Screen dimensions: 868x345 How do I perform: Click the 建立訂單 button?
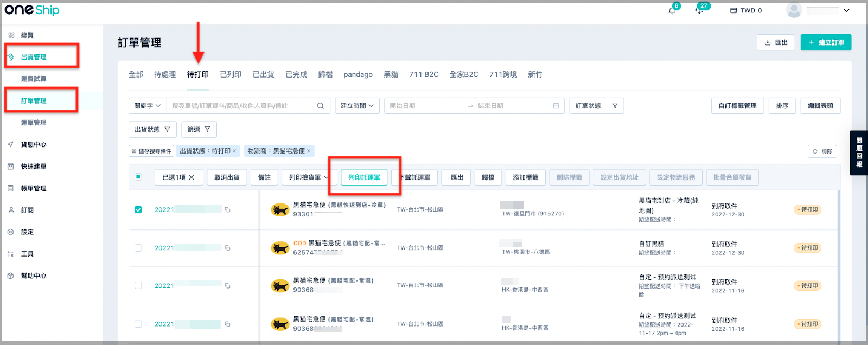point(826,42)
